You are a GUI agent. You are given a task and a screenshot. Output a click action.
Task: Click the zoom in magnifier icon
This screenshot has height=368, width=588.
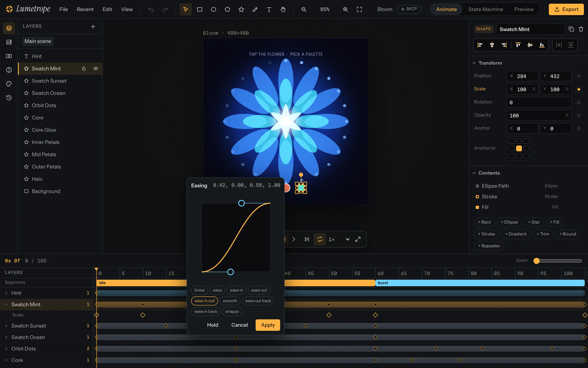345,9
